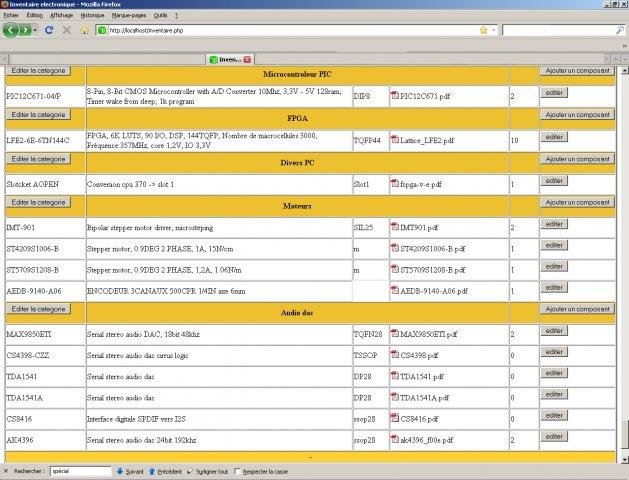The height and width of the screenshot is (480, 629).
Task: Open IMT901.pdf PDF icon
Action: [395, 227]
